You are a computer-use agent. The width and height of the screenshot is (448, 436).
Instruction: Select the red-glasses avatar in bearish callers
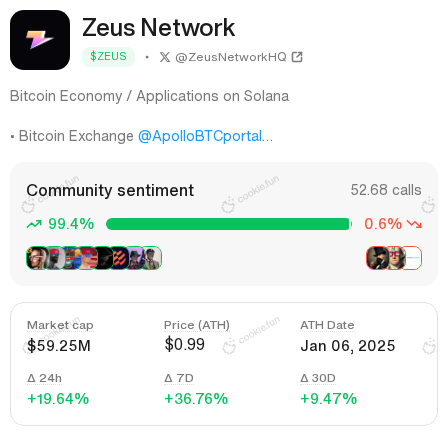pyautogui.click(x=396, y=258)
